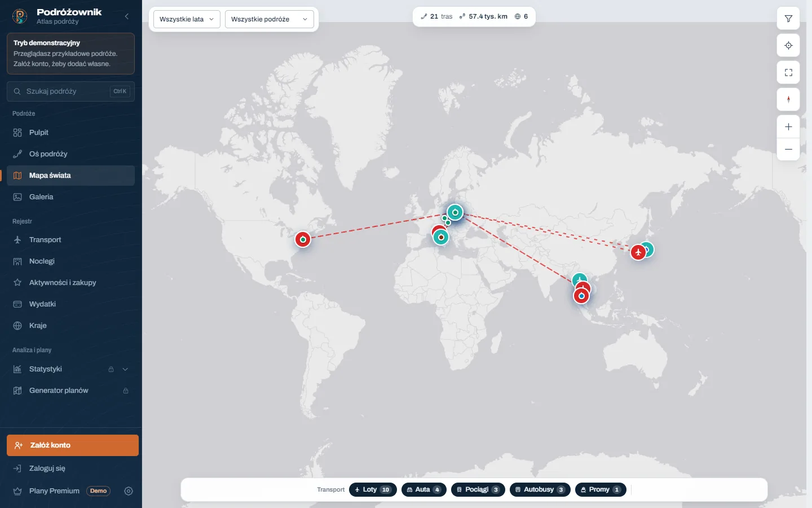812x508 pixels.
Task: Select the red marker over North America
Action: click(303, 239)
